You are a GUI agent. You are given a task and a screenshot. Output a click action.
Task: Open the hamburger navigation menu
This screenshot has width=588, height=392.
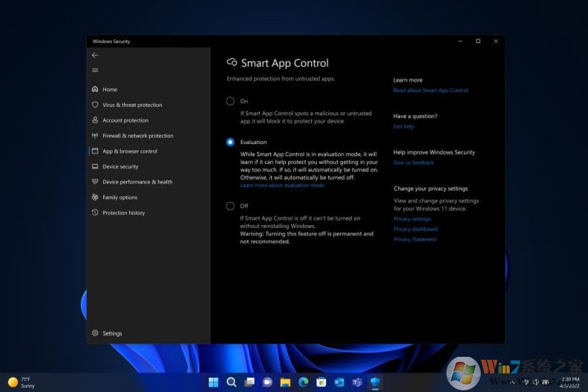click(x=95, y=70)
